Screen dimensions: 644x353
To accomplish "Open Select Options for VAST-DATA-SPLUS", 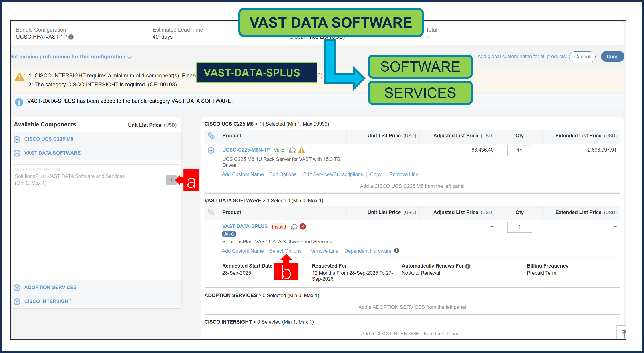I will [285, 251].
